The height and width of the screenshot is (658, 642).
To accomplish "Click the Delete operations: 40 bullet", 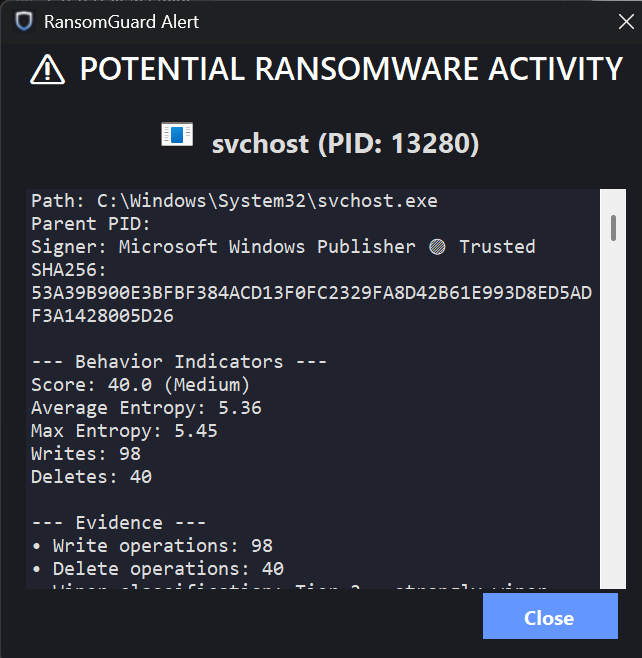I will click(158, 569).
